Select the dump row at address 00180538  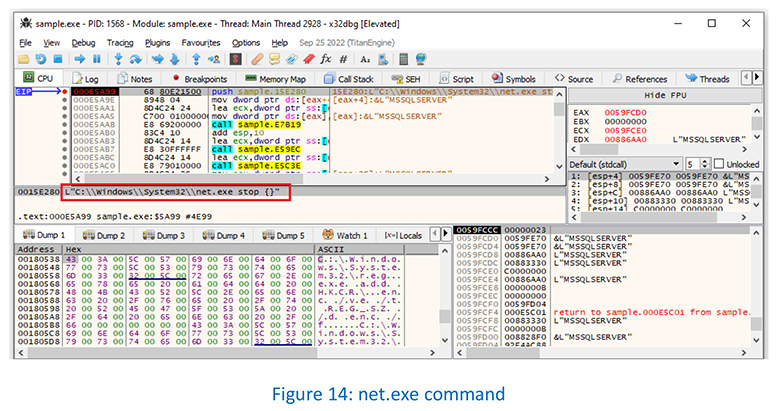click(210, 259)
